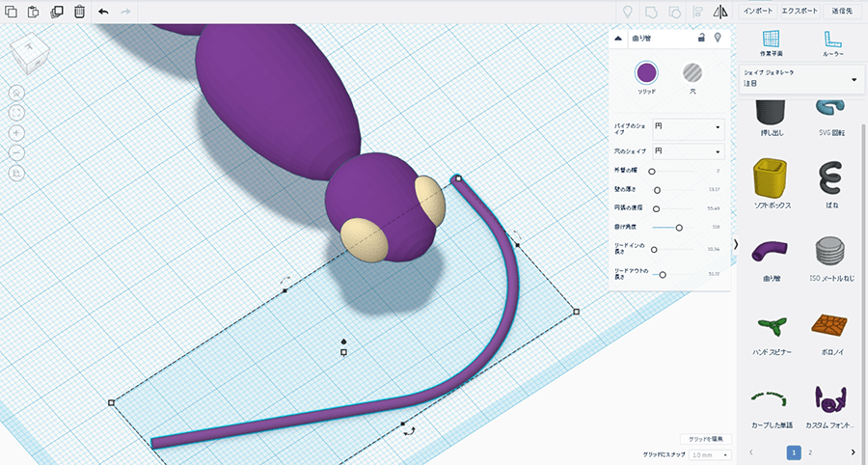
Task: Zoom in with the plus icon
Action: [x=17, y=133]
